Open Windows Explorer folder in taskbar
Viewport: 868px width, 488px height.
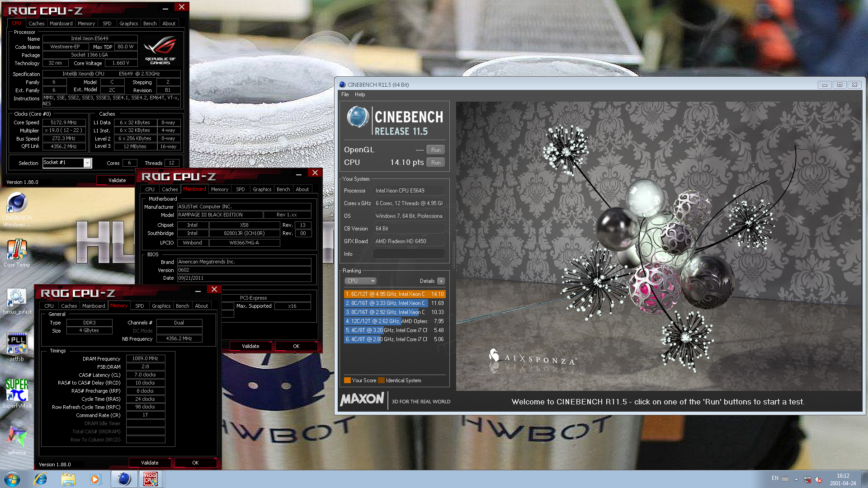coord(68,479)
